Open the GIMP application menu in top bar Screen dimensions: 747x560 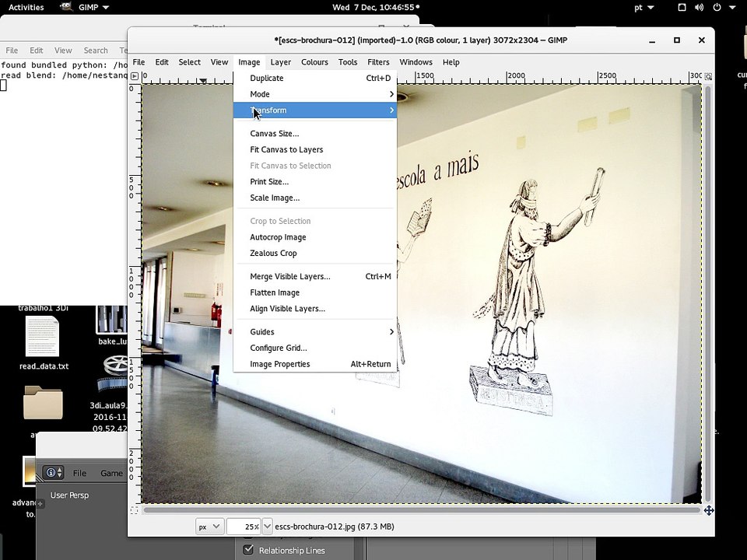[x=85, y=7]
